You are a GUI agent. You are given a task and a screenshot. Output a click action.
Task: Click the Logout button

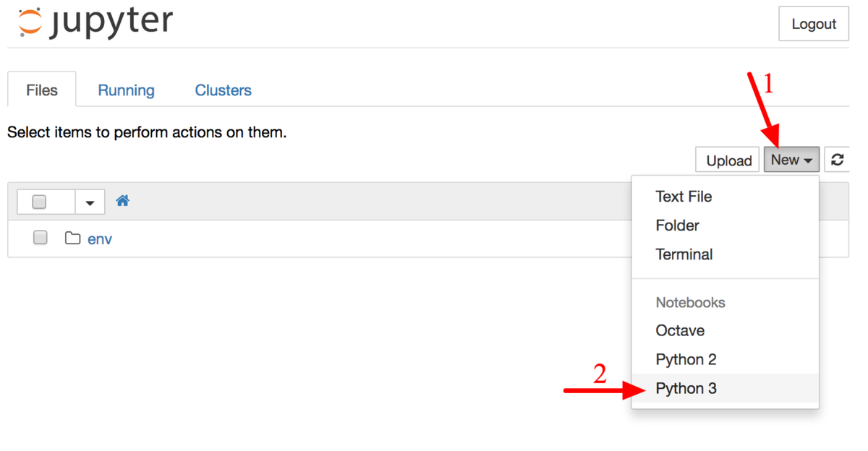[x=813, y=23]
